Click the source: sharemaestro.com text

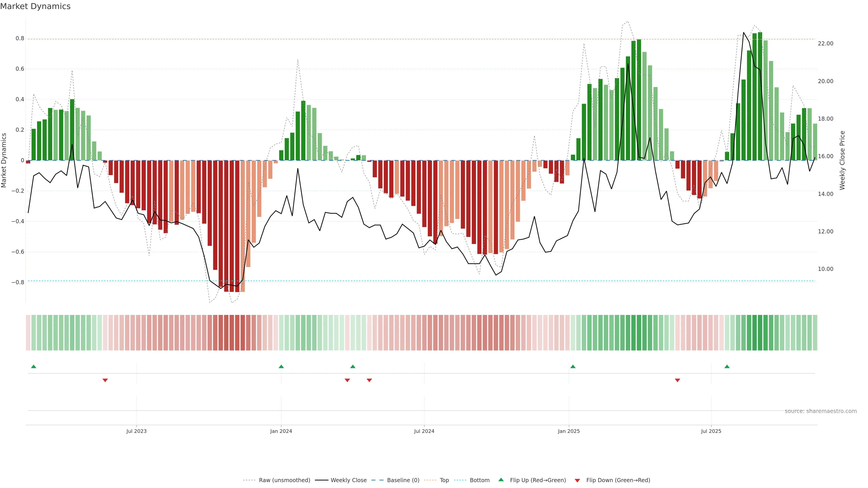click(821, 411)
